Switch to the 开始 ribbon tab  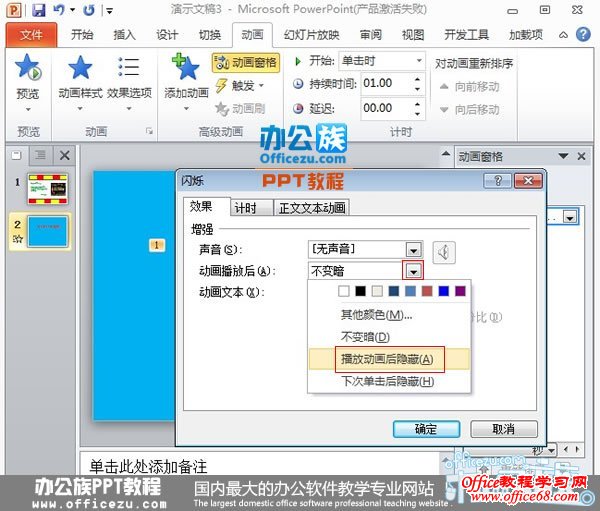point(82,35)
